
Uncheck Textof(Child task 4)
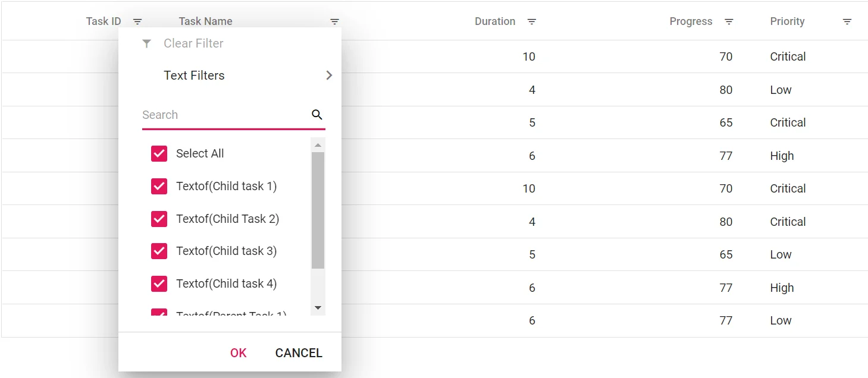158,283
